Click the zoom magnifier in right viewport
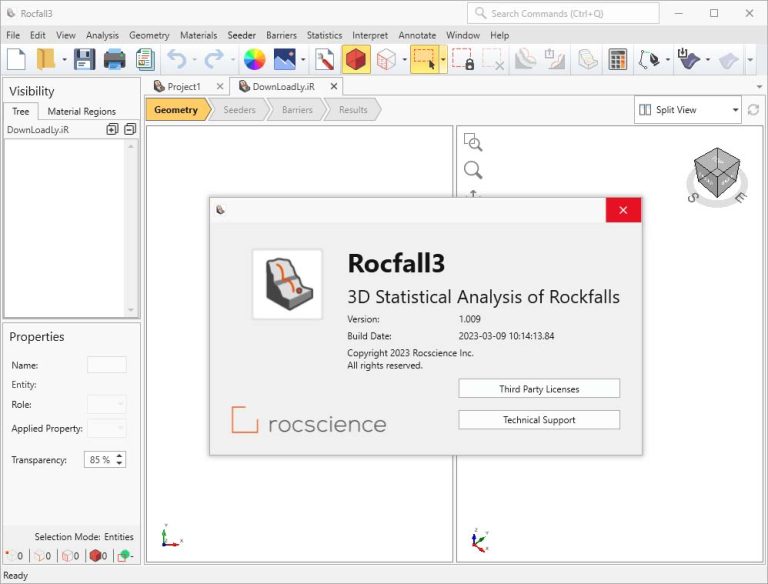The height and width of the screenshot is (584, 768). (473, 170)
